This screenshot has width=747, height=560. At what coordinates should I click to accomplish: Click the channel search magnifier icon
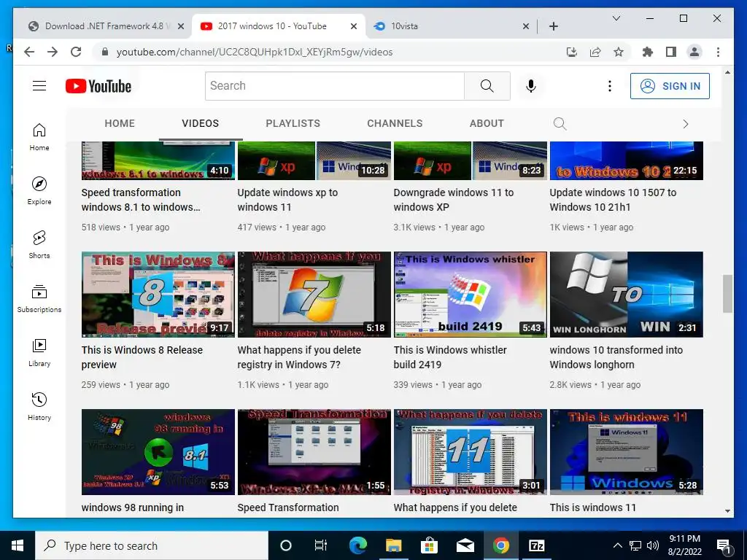560,124
